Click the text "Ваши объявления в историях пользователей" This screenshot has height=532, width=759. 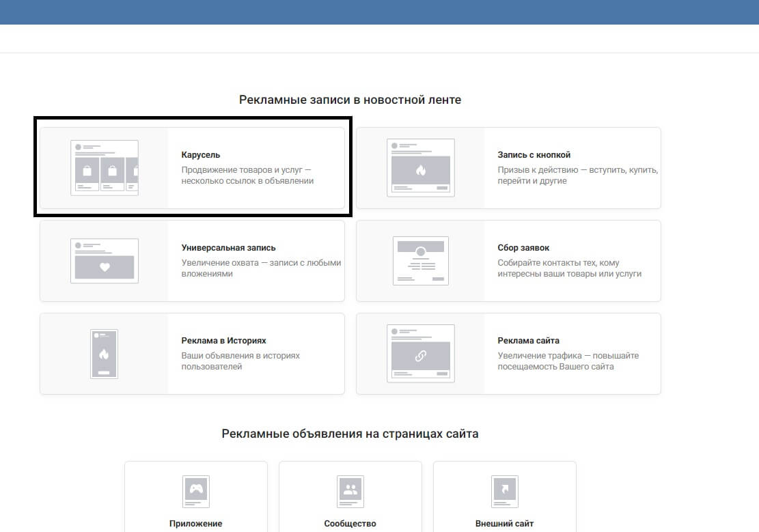(x=240, y=361)
